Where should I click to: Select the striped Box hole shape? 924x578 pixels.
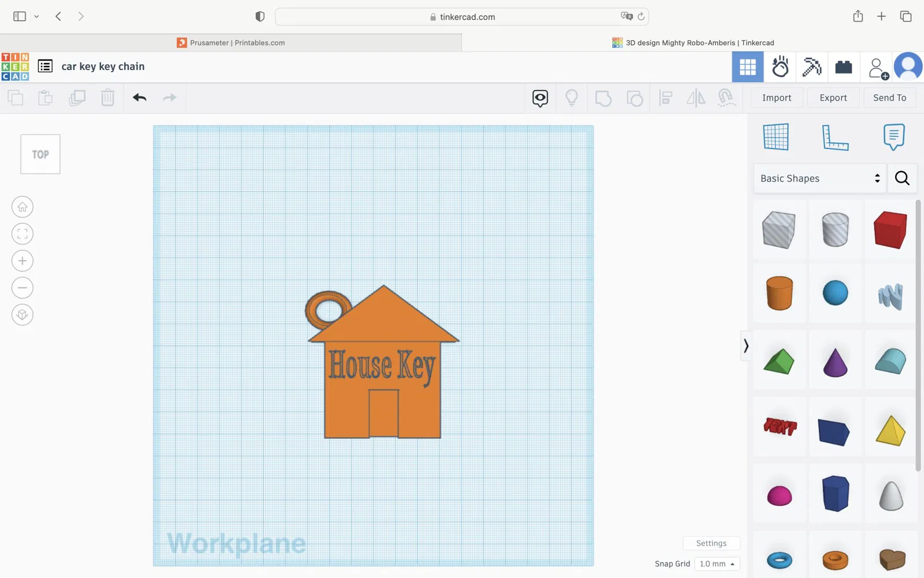click(779, 230)
